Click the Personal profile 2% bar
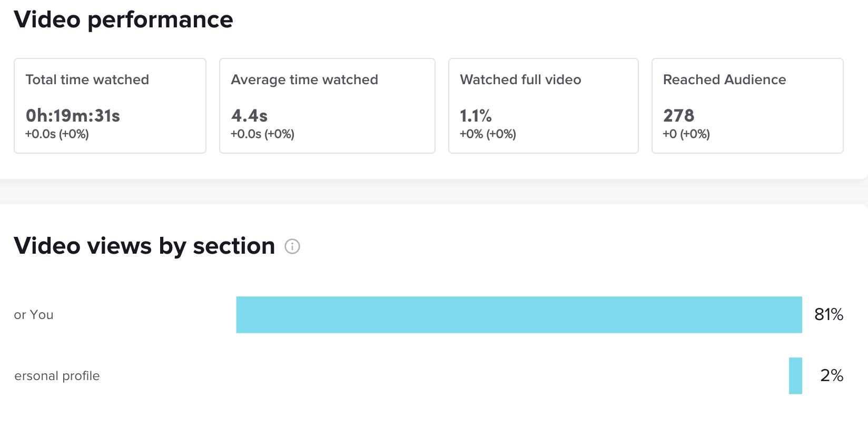The height and width of the screenshot is (439, 868). click(795, 376)
